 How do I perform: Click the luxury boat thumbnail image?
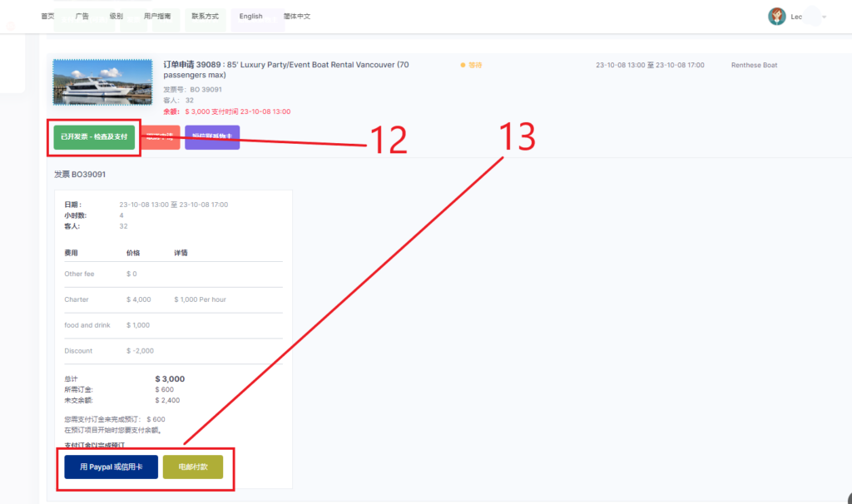click(102, 82)
